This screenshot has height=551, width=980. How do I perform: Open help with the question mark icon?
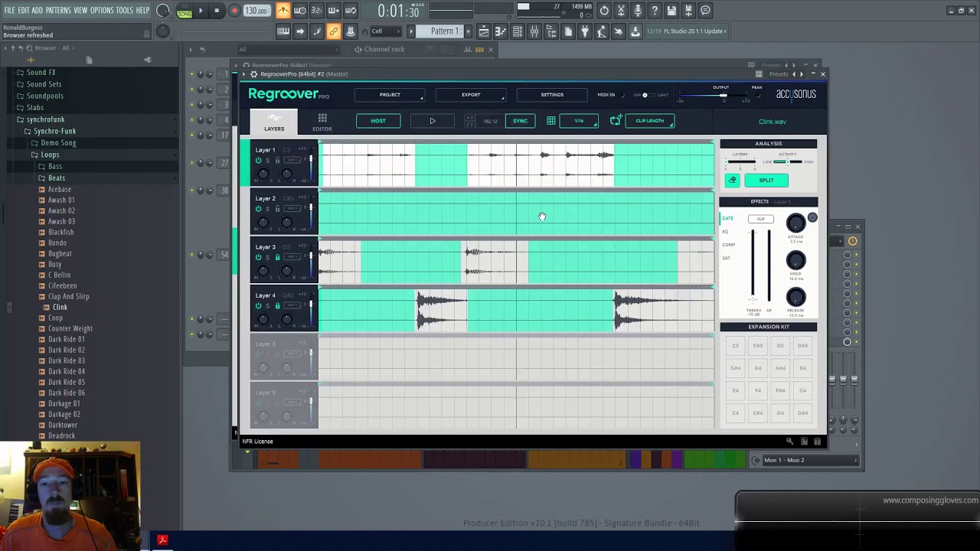655,11
